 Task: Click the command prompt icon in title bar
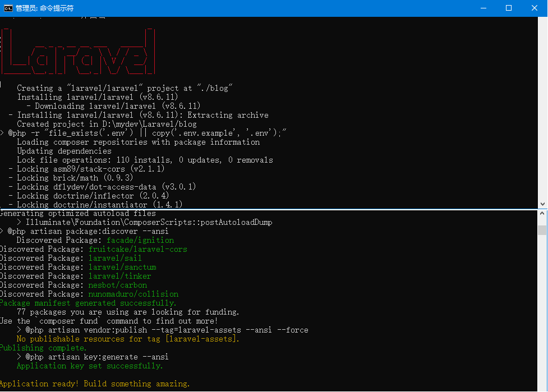point(8,8)
